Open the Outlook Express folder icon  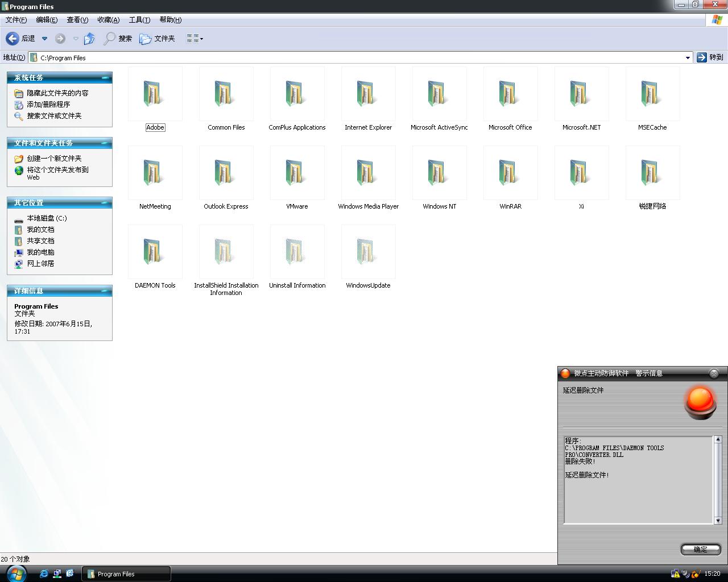pos(226,173)
